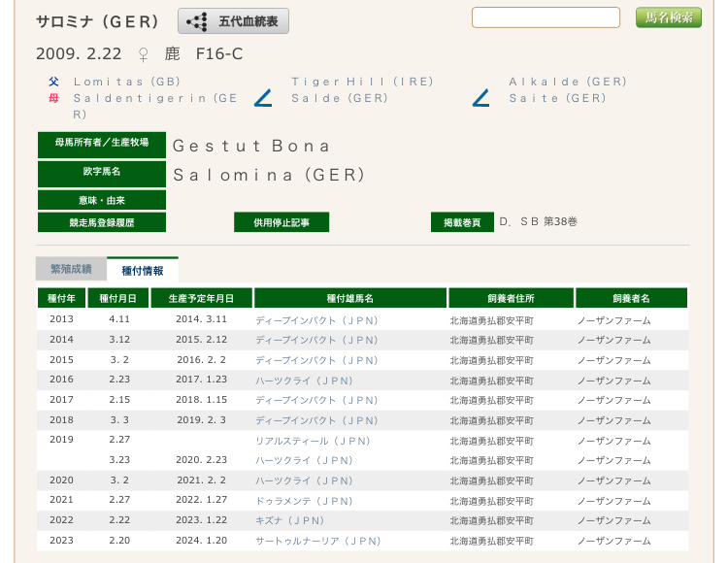Click 北海道勇払郡安平町 in the 2016 row
Viewport: 728px width, 563px height.
pos(492,381)
